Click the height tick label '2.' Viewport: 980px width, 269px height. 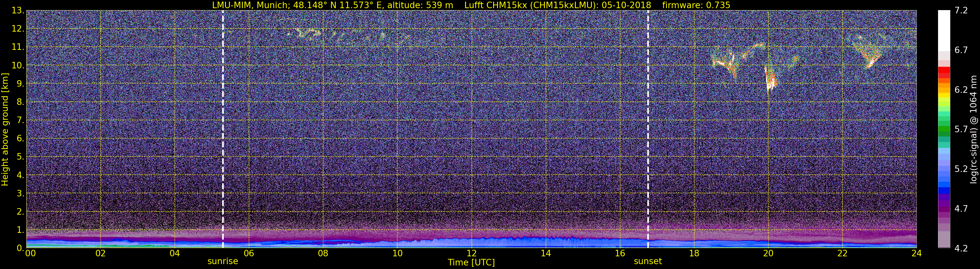20,211
